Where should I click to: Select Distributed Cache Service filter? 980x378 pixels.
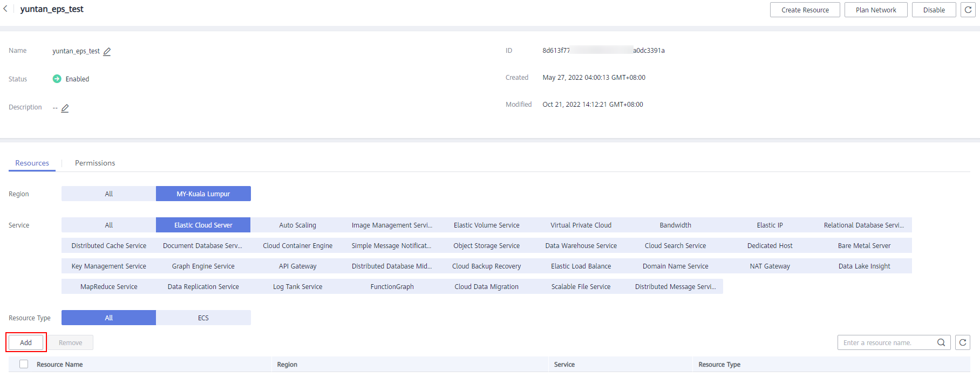click(108, 245)
